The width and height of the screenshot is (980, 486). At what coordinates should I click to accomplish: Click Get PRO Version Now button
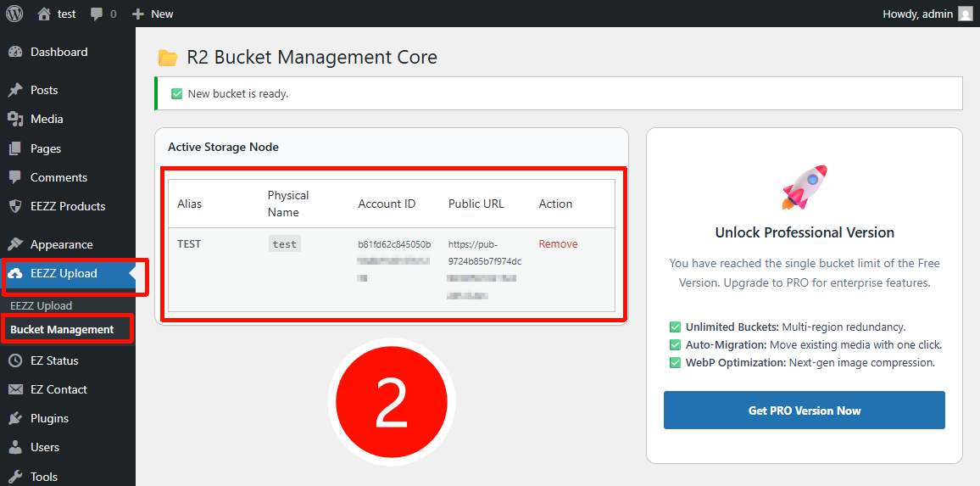[x=804, y=411]
